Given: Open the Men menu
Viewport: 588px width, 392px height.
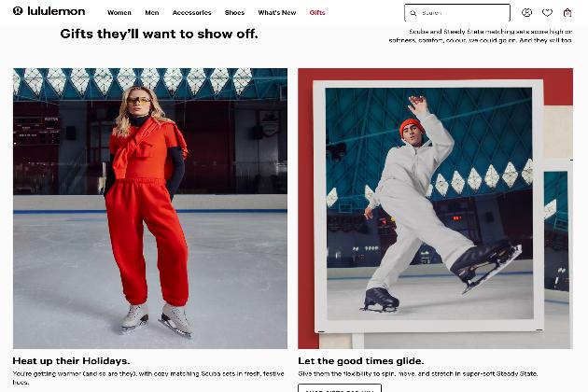Looking at the screenshot, I should (152, 13).
